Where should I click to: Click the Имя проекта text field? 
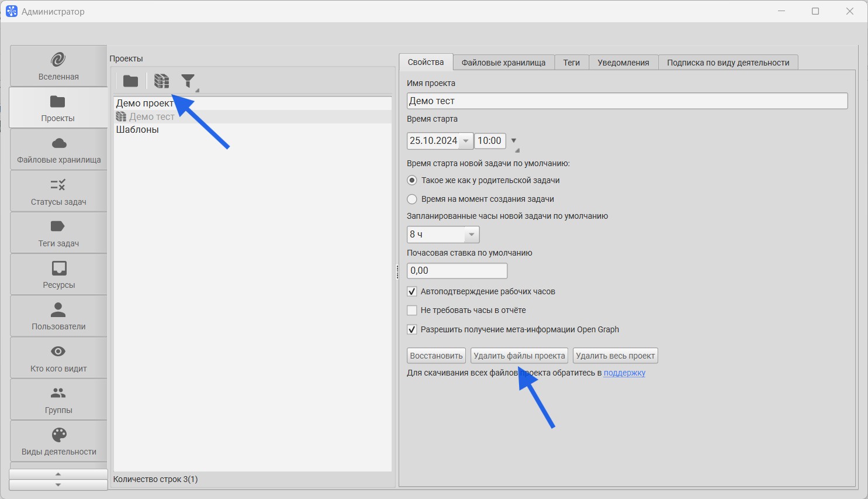coord(627,101)
